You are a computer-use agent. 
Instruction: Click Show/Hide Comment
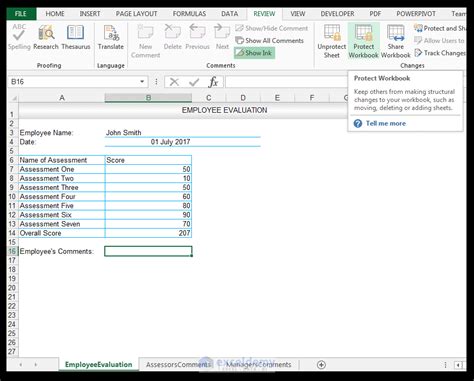272,28
